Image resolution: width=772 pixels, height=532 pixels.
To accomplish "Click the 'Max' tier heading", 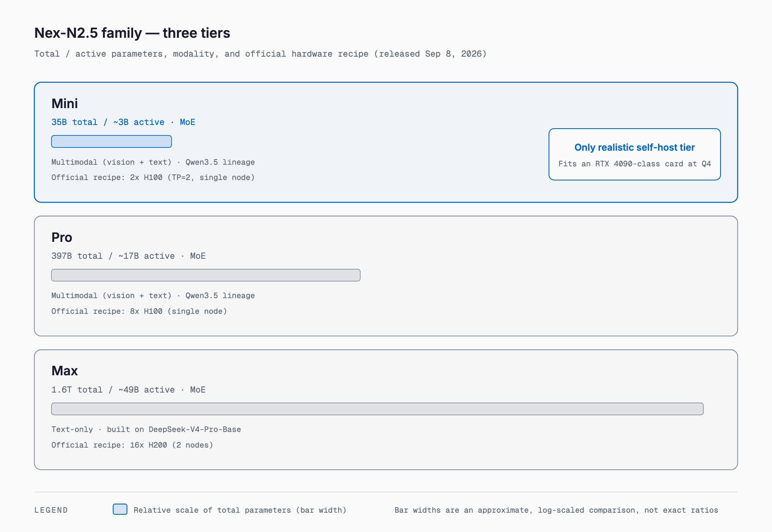I will pyautogui.click(x=65, y=371).
